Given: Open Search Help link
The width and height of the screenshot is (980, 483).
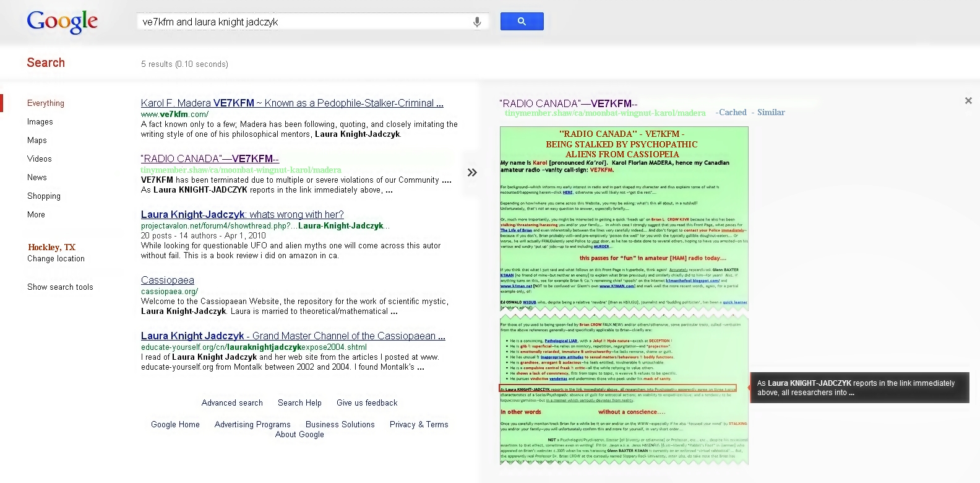Looking at the screenshot, I should [x=299, y=403].
